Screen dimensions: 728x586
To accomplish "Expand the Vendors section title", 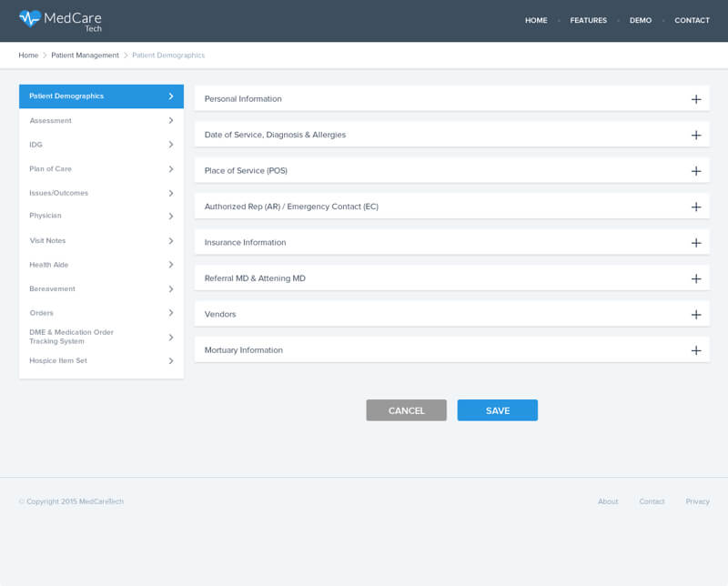I will point(220,314).
